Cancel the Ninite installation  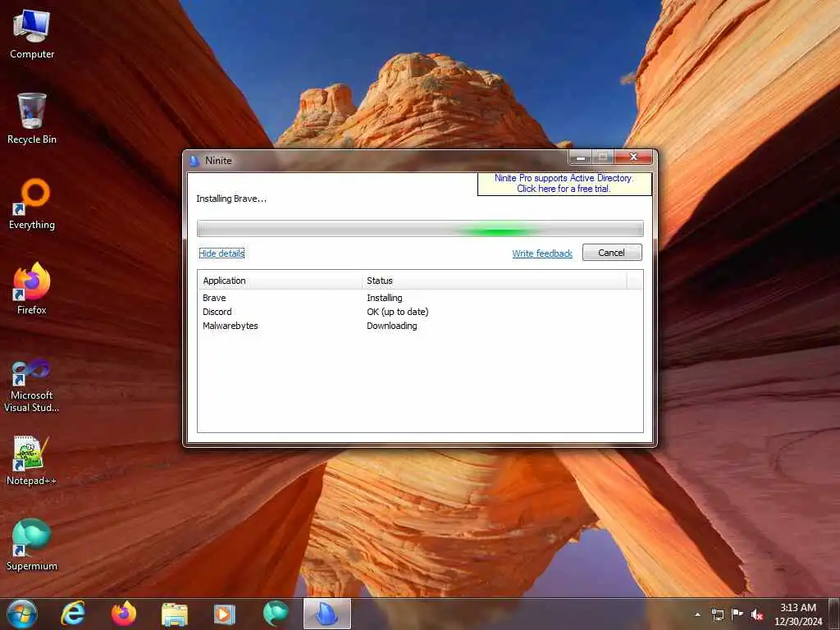tap(612, 253)
